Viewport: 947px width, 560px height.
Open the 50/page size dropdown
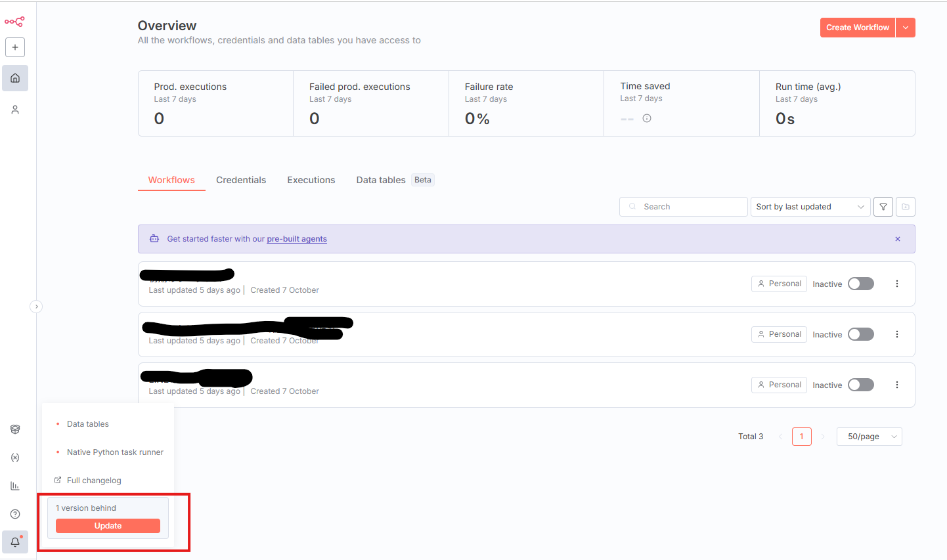[x=869, y=437]
